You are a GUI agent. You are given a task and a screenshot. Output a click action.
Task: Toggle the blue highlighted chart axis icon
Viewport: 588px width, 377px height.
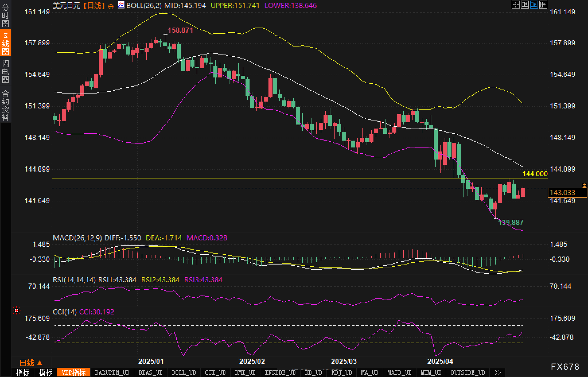click(534, 5)
